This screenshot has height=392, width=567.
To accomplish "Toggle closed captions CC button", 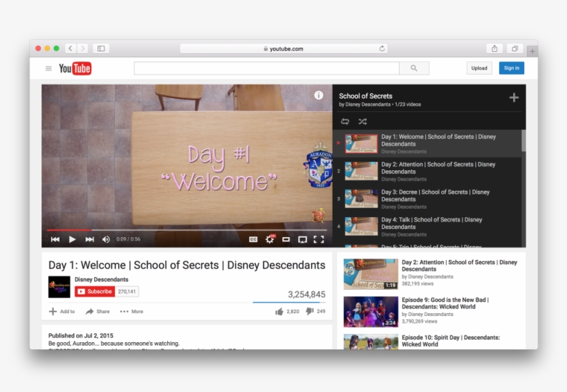I will coord(253,239).
